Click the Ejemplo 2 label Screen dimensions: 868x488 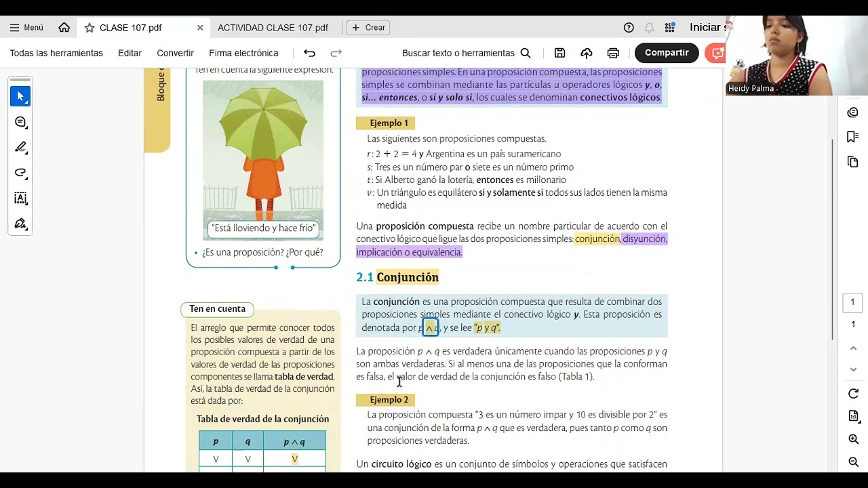coord(385,400)
